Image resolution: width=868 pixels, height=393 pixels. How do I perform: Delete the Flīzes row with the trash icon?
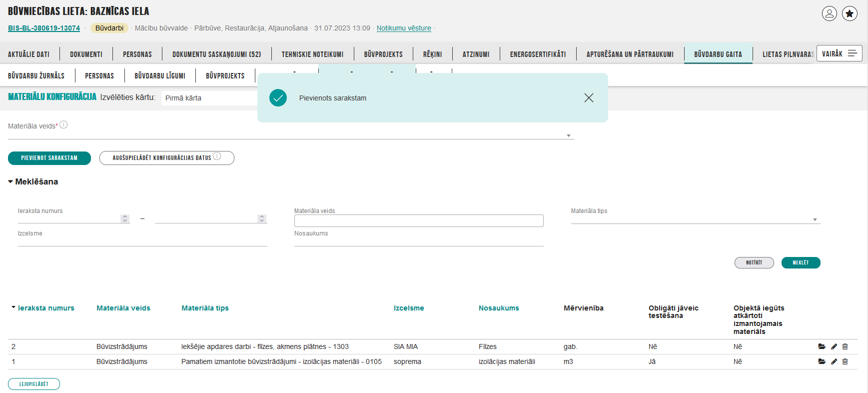(845, 346)
